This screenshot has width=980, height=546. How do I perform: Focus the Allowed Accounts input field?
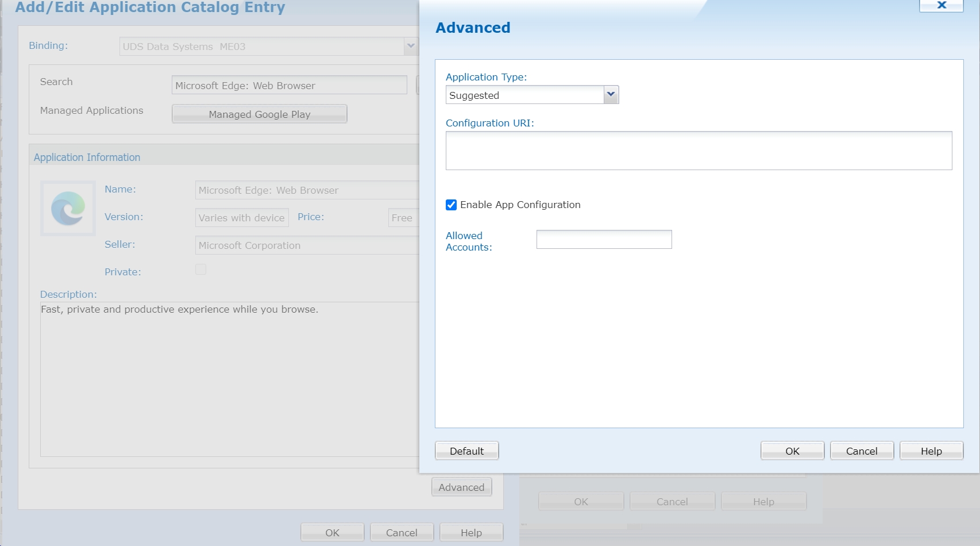click(x=604, y=240)
